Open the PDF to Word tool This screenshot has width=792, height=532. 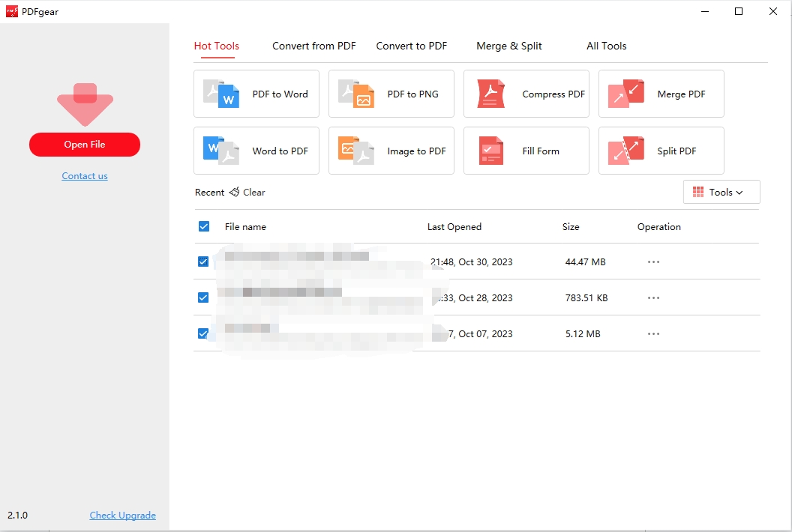256,94
